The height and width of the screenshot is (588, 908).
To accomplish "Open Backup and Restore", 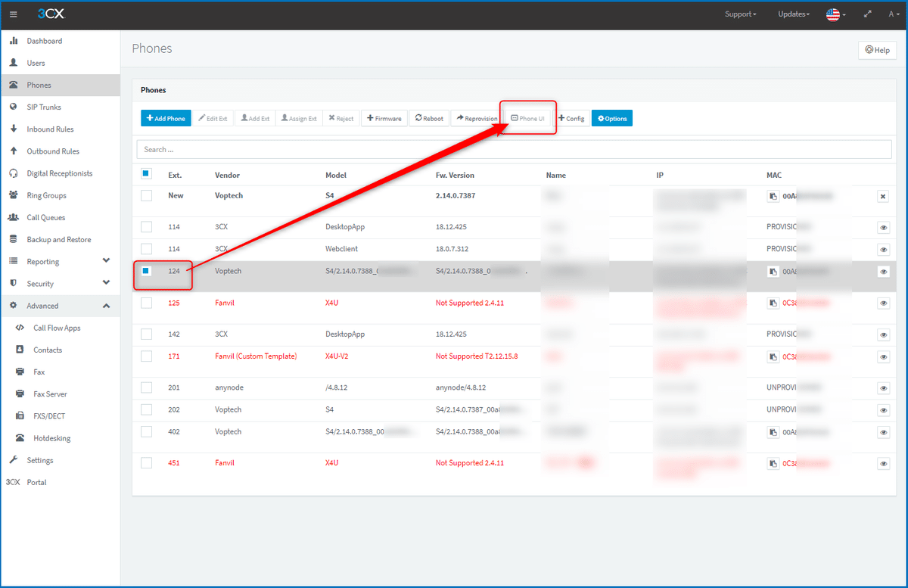I will tap(60, 239).
